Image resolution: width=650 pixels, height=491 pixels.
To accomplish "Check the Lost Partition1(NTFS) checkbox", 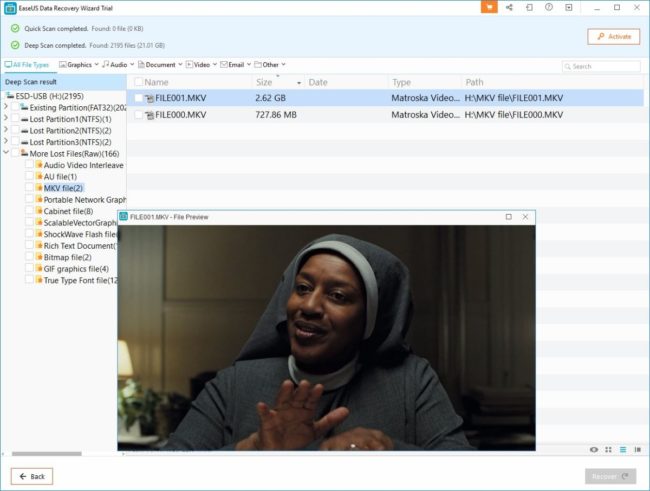I will pos(15,119).
